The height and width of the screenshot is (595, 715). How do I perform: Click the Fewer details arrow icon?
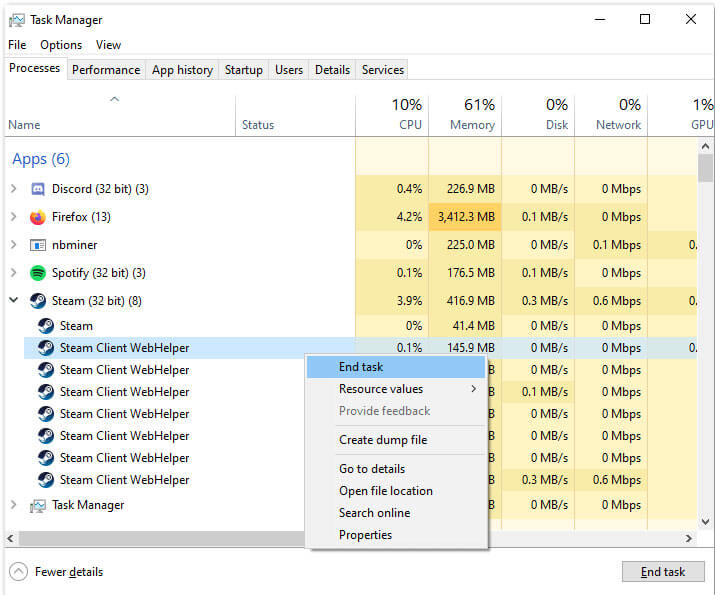tap(18, 572)
